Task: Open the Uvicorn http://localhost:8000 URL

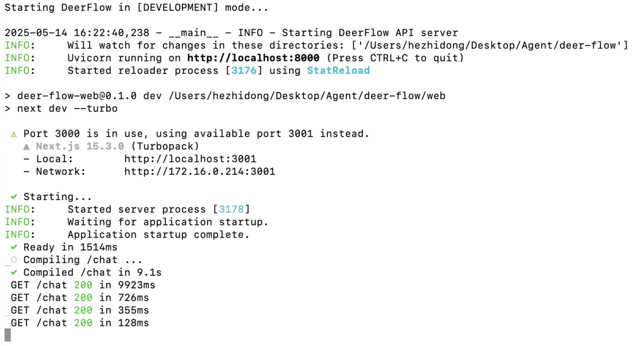Action: (x=253, y=58)
